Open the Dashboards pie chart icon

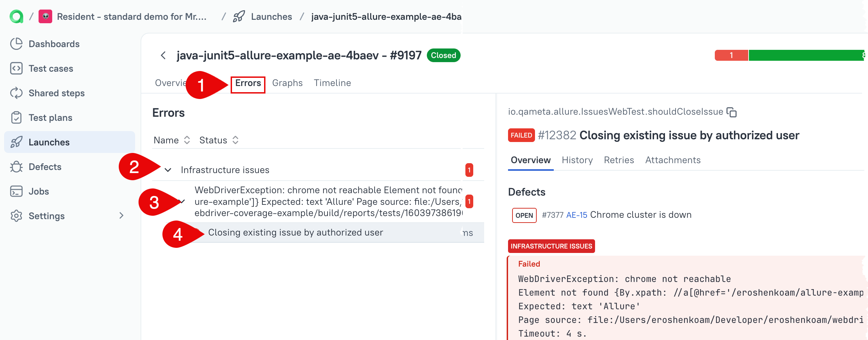[x=16, y=44]
